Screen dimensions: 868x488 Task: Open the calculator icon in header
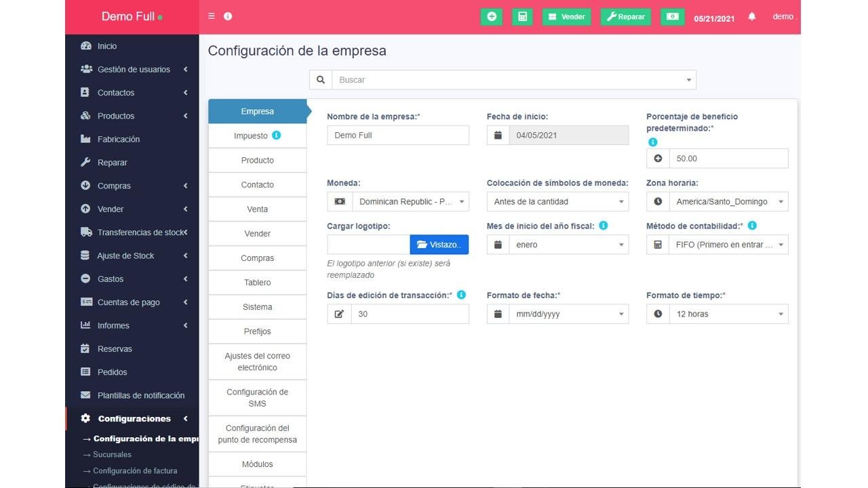(x=522, y=17)
